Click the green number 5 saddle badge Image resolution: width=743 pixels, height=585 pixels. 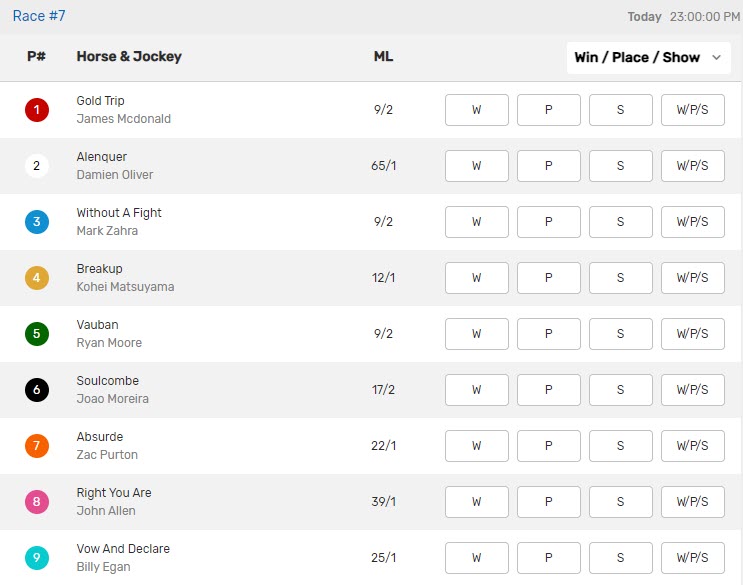[36, 334]
